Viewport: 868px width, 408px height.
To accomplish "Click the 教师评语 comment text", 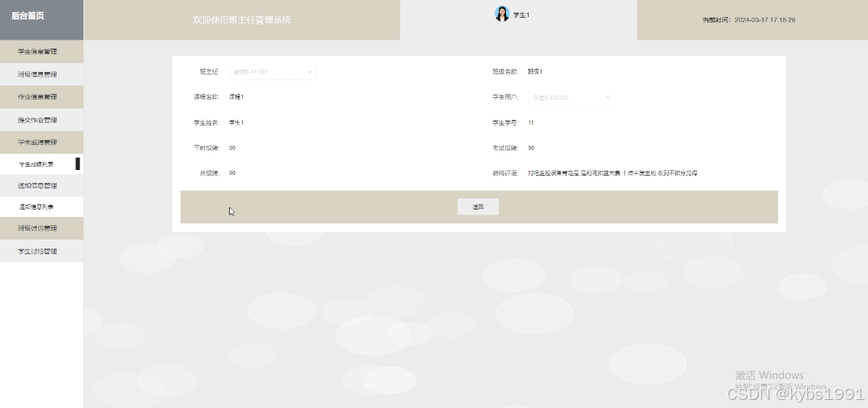I will [x=612, y=173].
